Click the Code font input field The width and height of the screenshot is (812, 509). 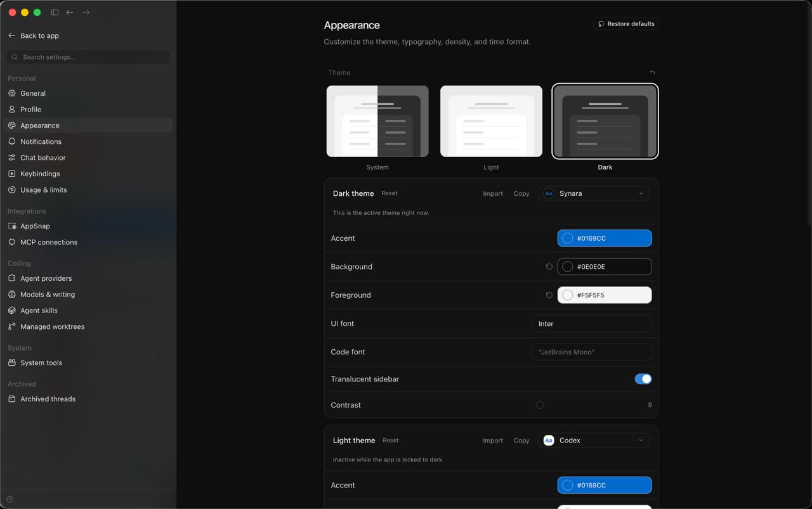point(591,352)
